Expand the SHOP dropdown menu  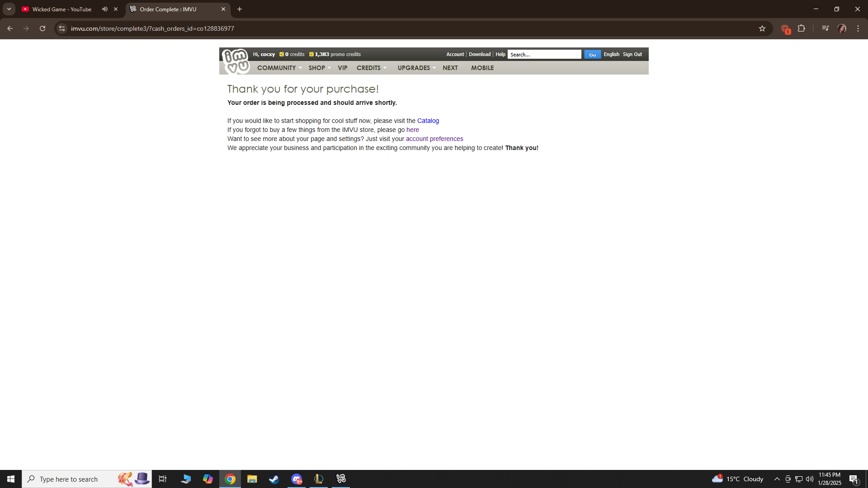click(x=319, y=68)
